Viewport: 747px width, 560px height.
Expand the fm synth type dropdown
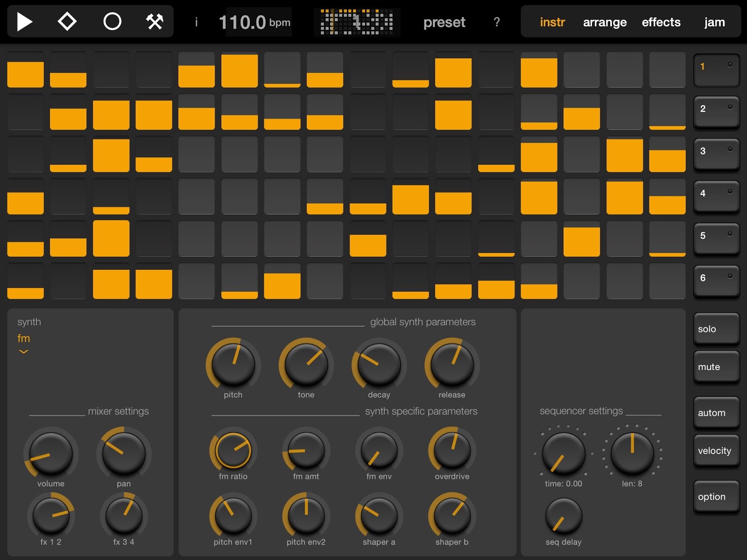coord(23,343)
